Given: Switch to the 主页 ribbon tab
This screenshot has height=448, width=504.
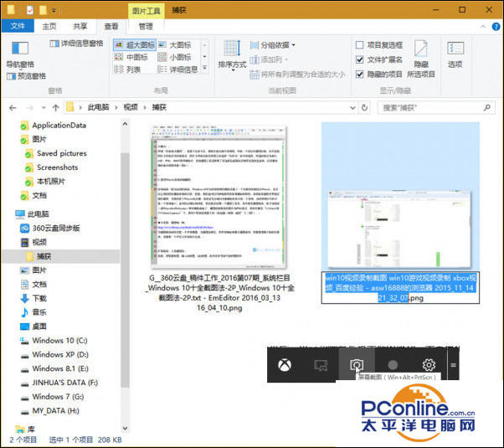Looking at the screenshot, I should (49, 27).
